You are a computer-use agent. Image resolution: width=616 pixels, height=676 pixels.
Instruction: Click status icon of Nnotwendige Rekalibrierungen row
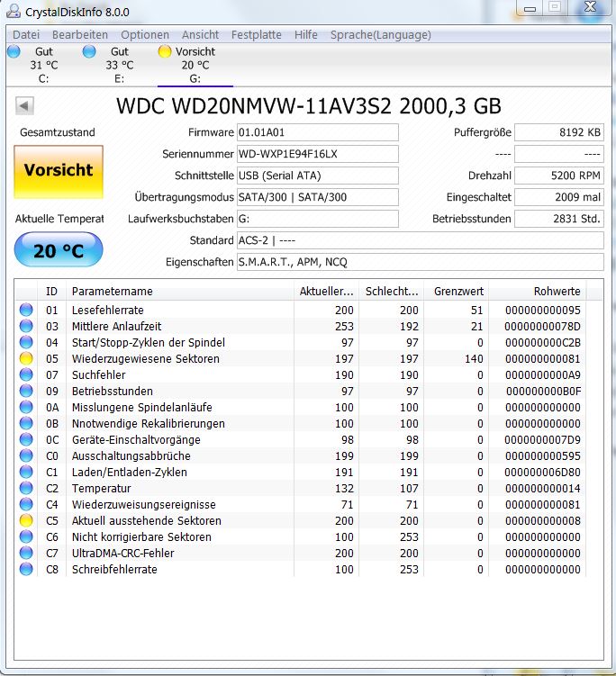(x=26, y=423)
